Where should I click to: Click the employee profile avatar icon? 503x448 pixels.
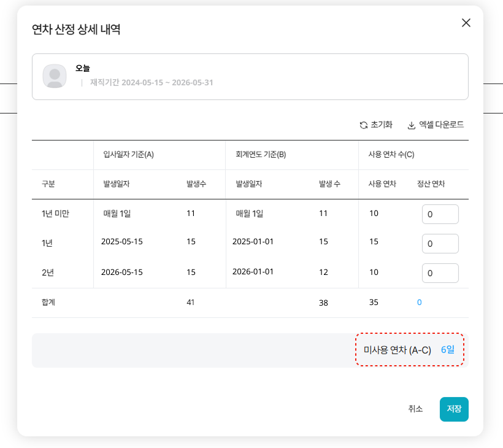(55, 76)
